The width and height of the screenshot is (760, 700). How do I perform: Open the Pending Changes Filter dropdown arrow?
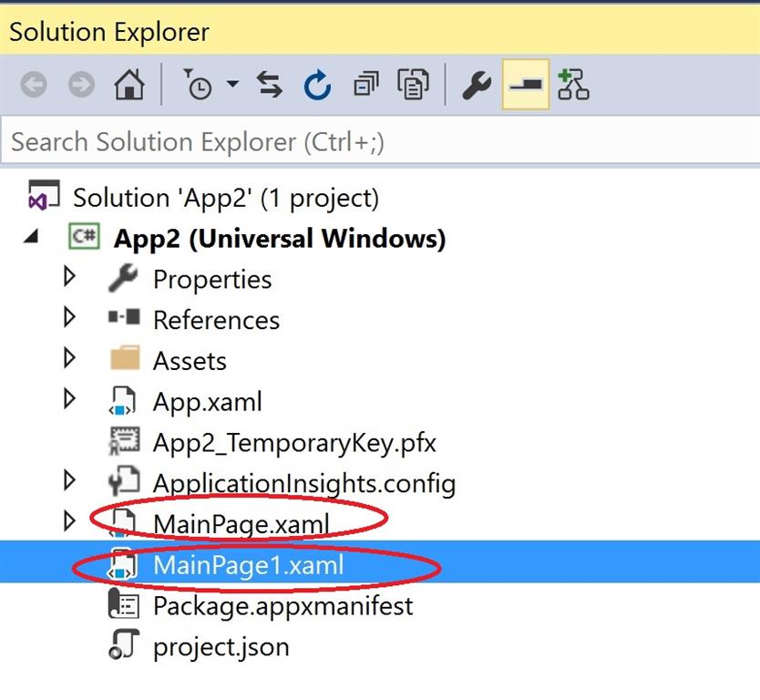[232, 84]
